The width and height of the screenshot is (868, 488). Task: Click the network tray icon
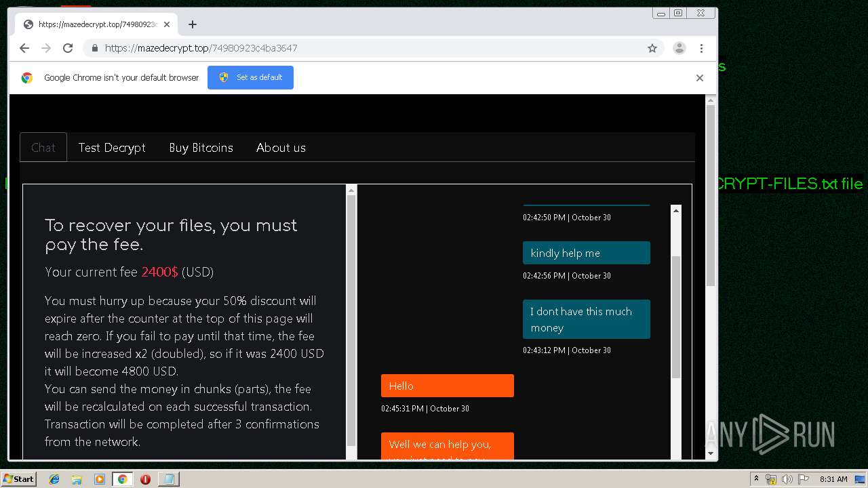click(x=771, y=479)
